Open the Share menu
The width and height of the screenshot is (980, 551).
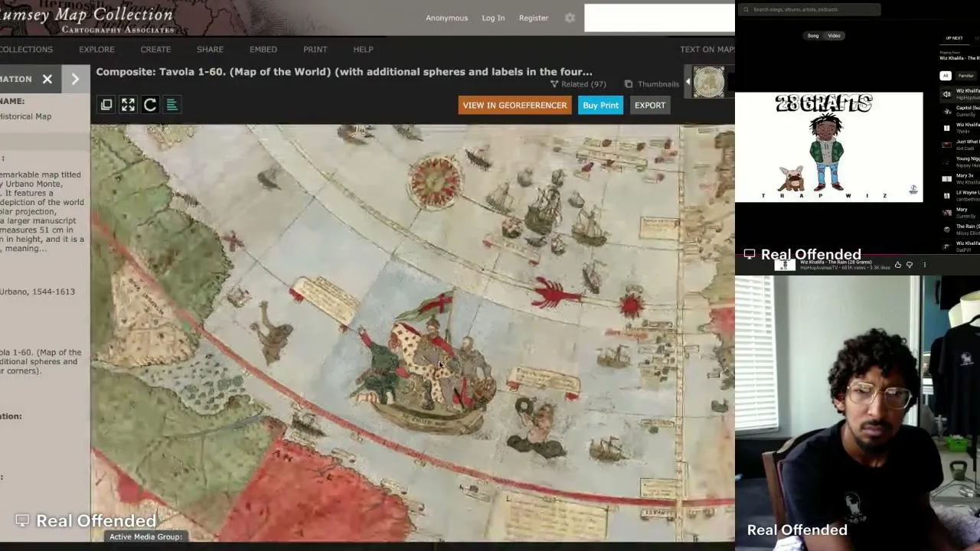point(210,49)
